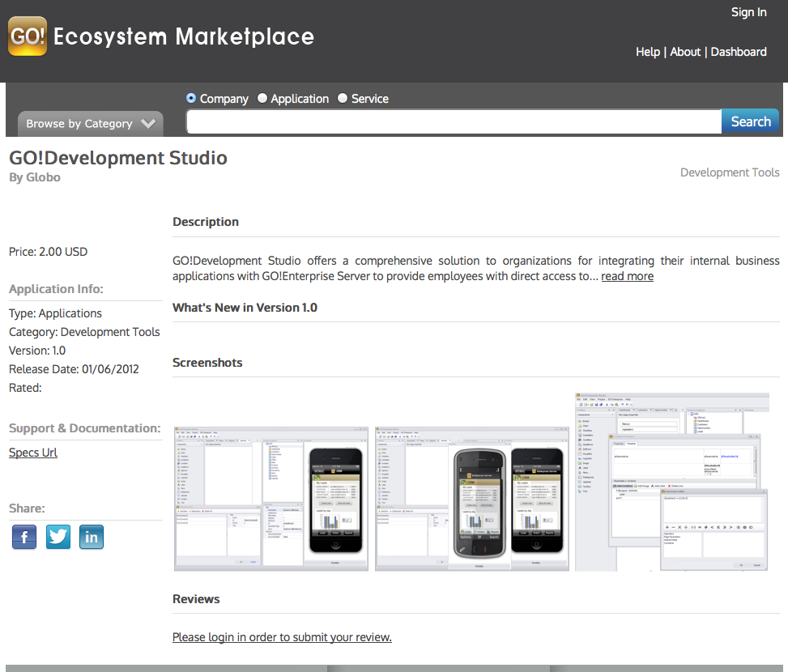Select the Service radio button
Image resolution: width=788 pixels, height=672 pixels.
coord(343,99)
